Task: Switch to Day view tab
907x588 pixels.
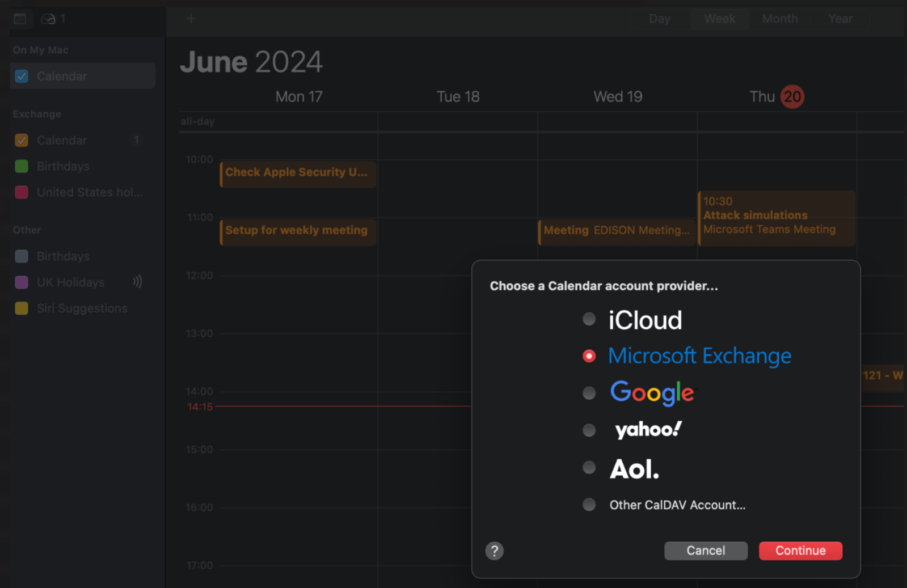Action: [660, 19]
